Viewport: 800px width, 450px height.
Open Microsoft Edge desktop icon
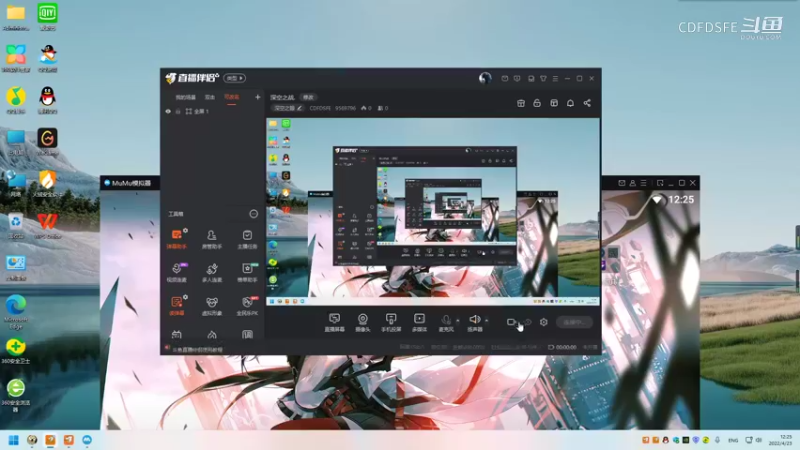(x=16, y=311)
